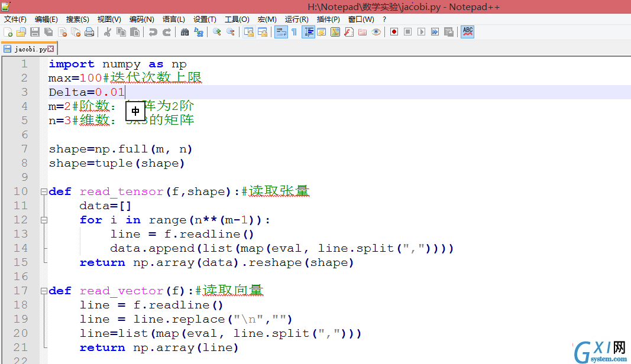Image resolution: width=631 pixels, height=364 pixels.
Task: Click line number 1 in margin
Action: click(25, 64)
